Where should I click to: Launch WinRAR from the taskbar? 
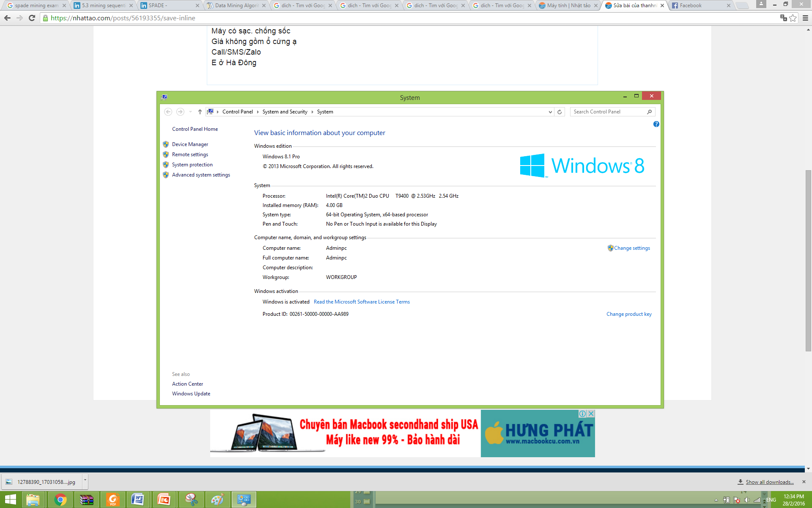87,500
